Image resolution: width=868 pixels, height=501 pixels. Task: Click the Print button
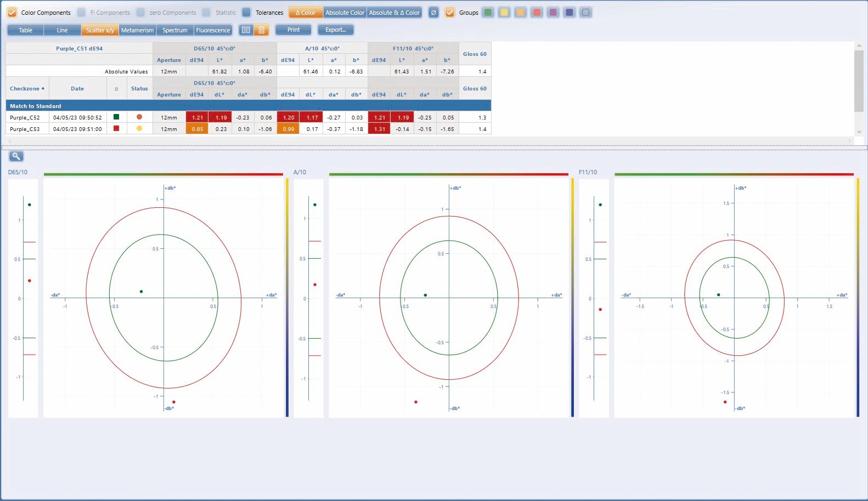pyautogui.click(x=294, y=30)
